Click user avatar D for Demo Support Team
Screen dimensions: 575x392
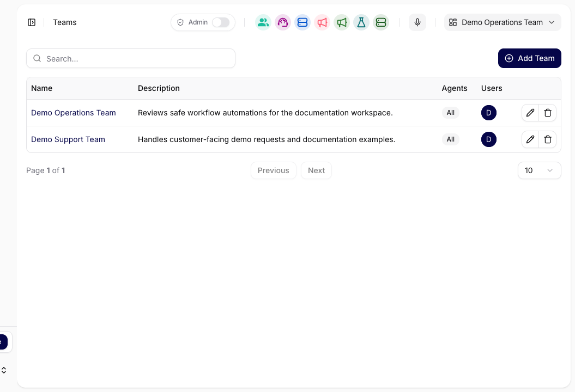488,139
